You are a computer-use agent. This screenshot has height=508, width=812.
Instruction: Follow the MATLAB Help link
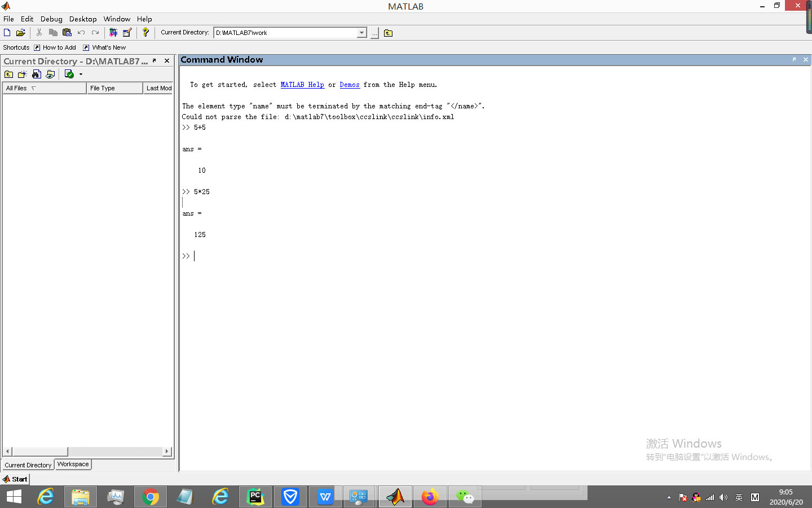302,85
